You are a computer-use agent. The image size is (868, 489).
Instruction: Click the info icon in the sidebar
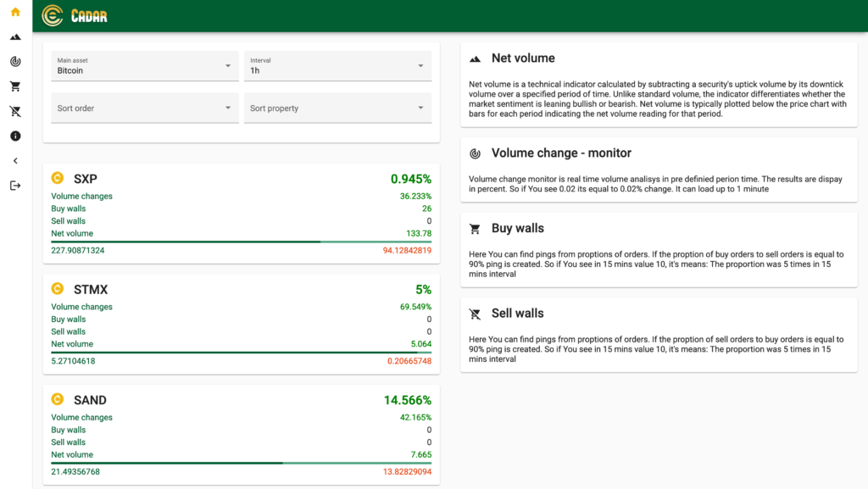(x=14, y=136)
